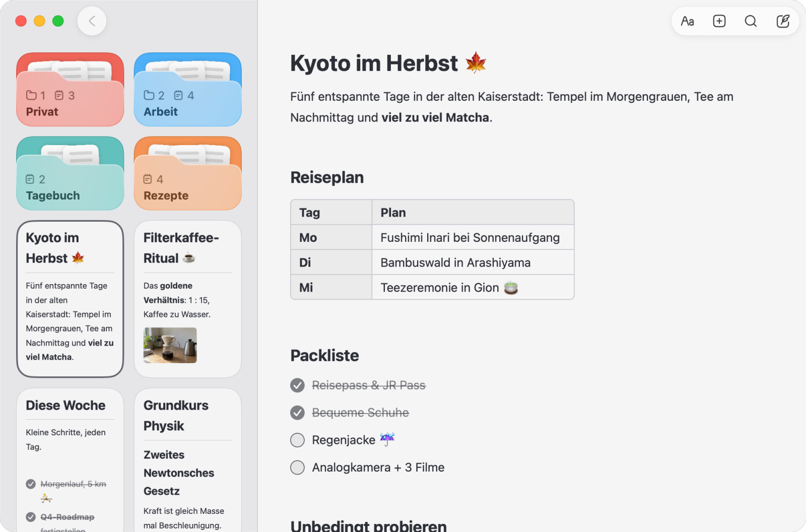Click the Packliste heading
The image size is (806, 532).
pos(324,356)
